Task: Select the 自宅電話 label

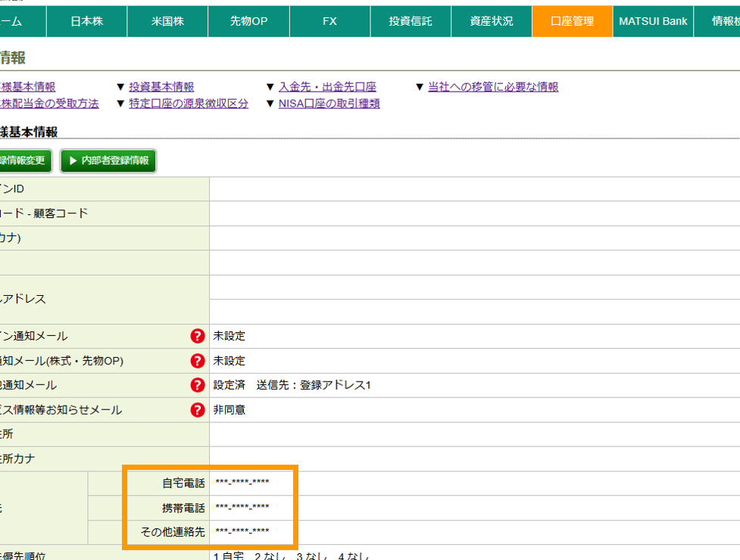Action: (x=183, y=483)
